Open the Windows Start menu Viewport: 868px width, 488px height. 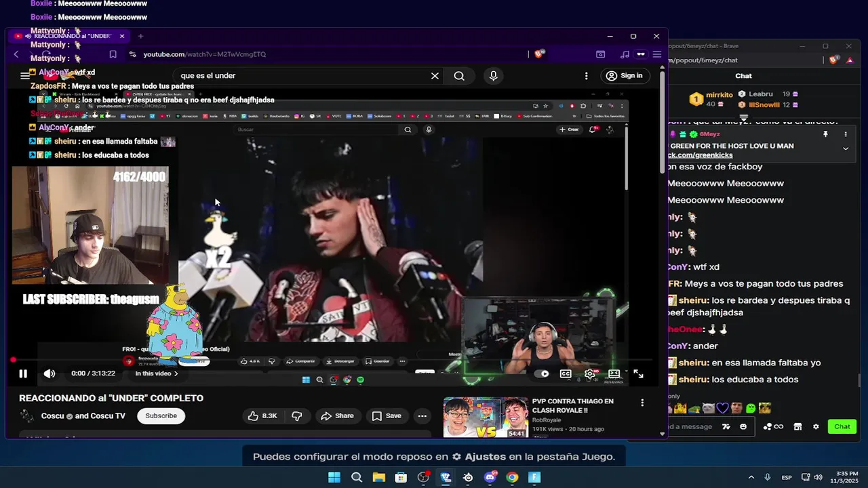pyautogui.click(x=334, y=477)
